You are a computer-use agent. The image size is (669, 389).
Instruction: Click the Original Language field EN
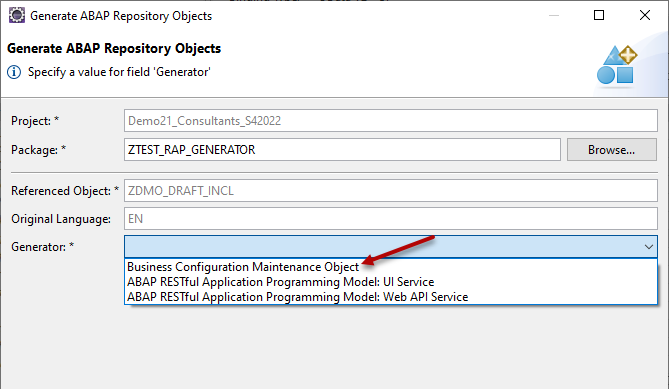coord(390,219)
